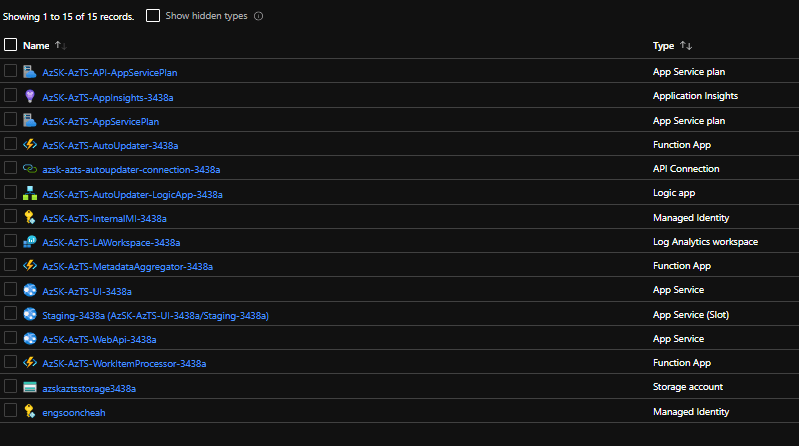Click the workspace icon for AzSK-AzTS-LAWorkspace-3438a
799x446 pixels.
(x=30, y=242)
